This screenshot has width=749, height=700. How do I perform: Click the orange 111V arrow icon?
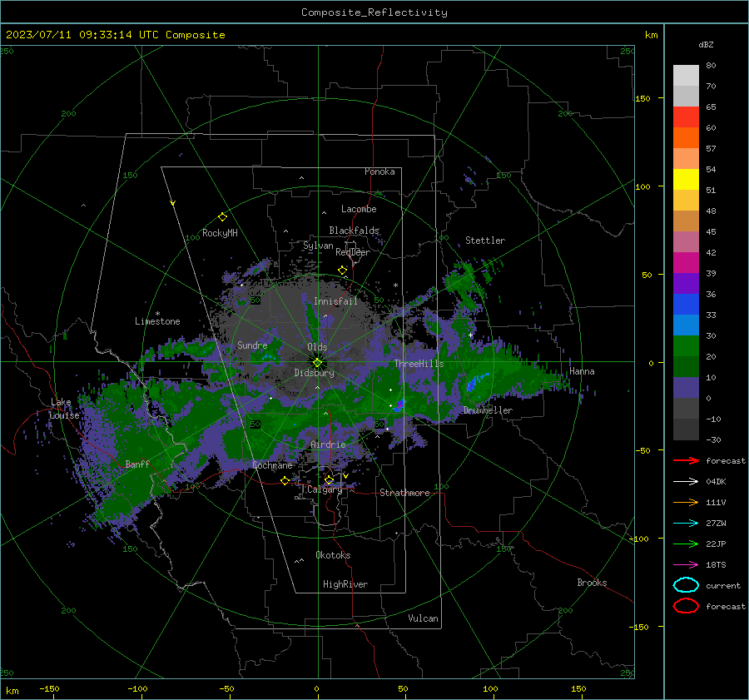(x=686, y=502)
